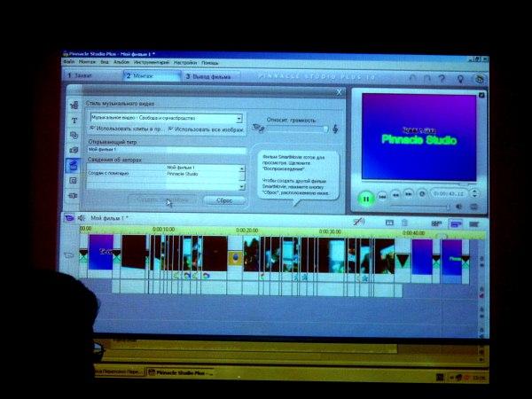Click the loop playback player button
Viewport: 532px width, 399px height.
point(422,194)
